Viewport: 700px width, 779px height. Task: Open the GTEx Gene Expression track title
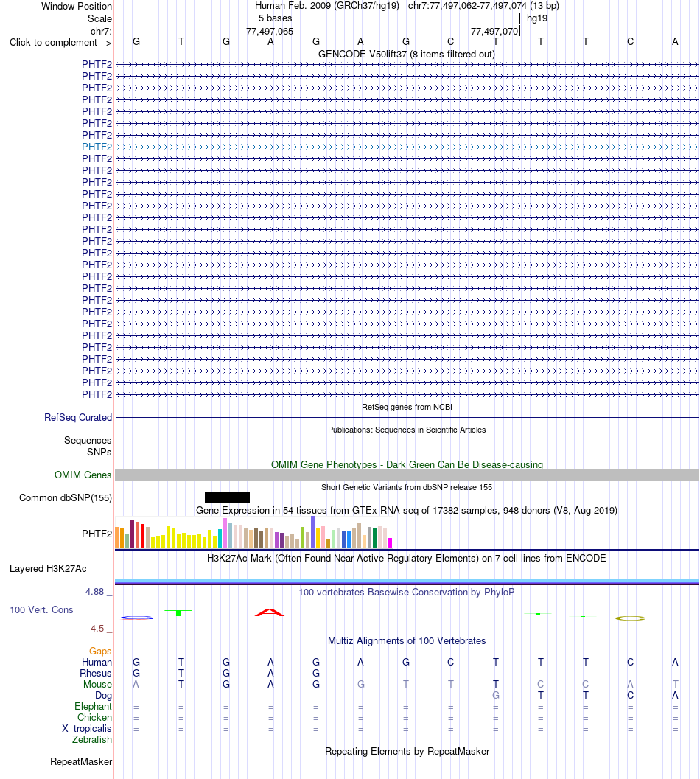point(407,510)
